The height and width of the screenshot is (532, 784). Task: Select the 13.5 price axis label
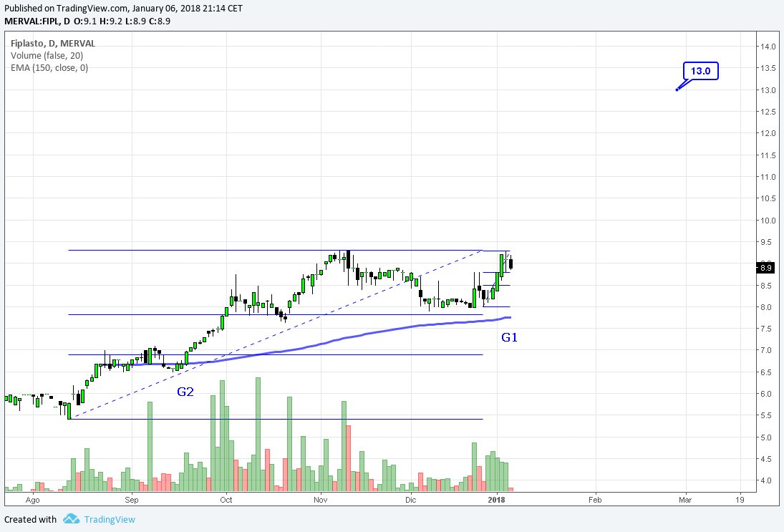click(x=768, y=68)
